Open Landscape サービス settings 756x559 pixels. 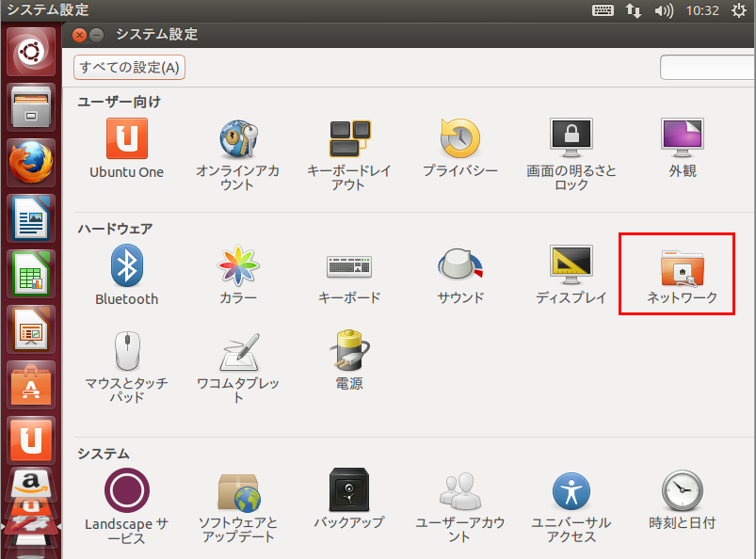[127, 506]
